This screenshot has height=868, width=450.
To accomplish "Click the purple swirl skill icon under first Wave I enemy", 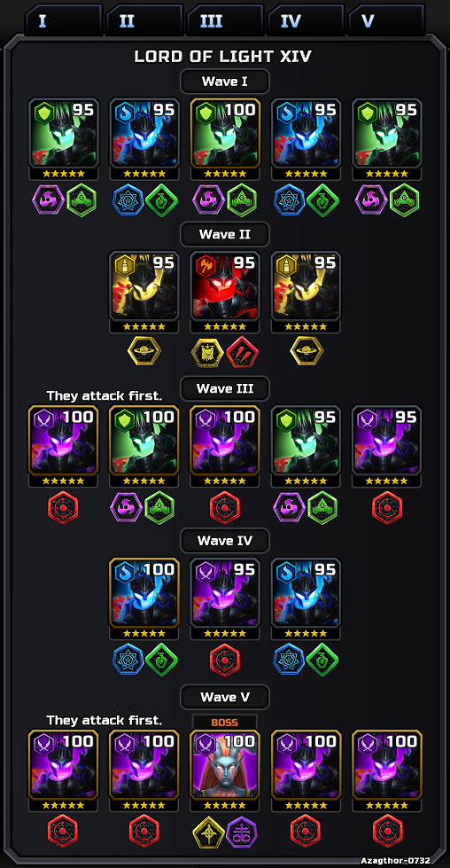I will pos(46,199).
